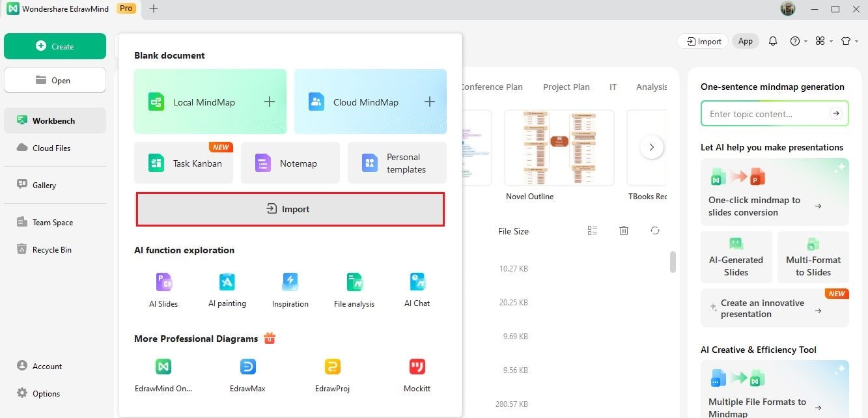Click the user avatar in title bar
The height and width of the screenshot is (418, 868).
788,8
